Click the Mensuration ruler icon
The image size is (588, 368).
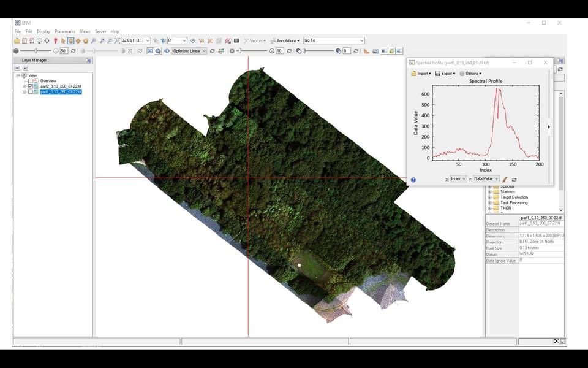366,51
